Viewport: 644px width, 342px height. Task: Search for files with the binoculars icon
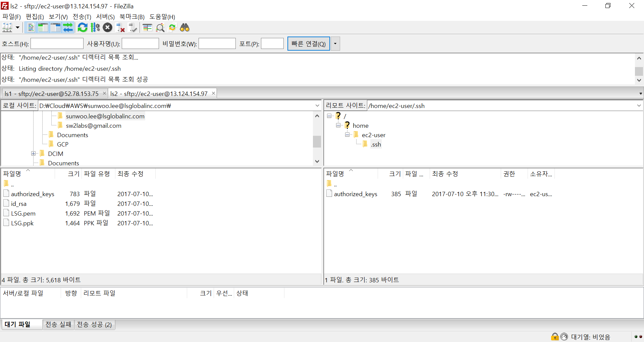pos(185,27)
